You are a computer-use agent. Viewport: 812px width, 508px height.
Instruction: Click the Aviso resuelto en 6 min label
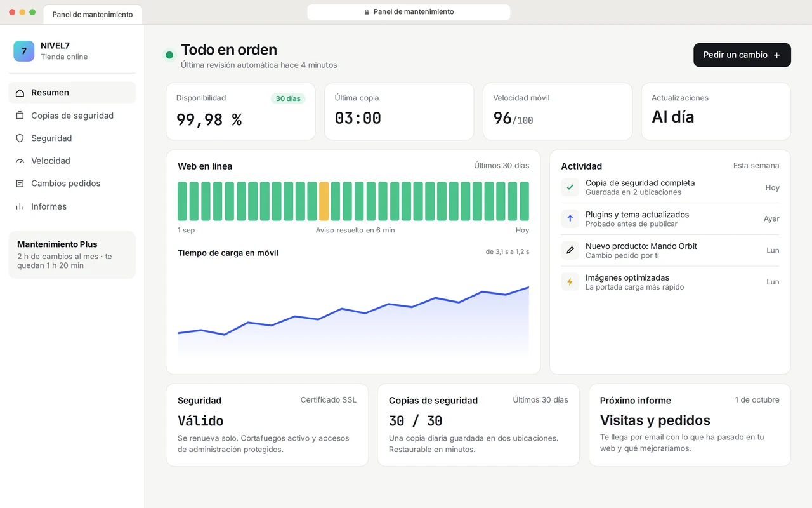pos(355,230)
